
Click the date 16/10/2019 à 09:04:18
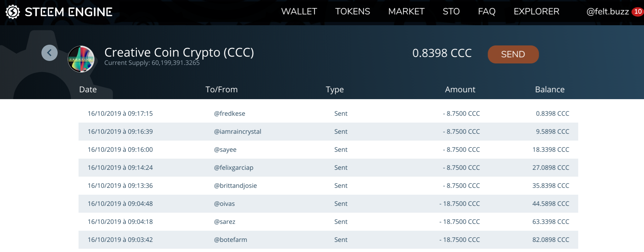click(120, 222)
